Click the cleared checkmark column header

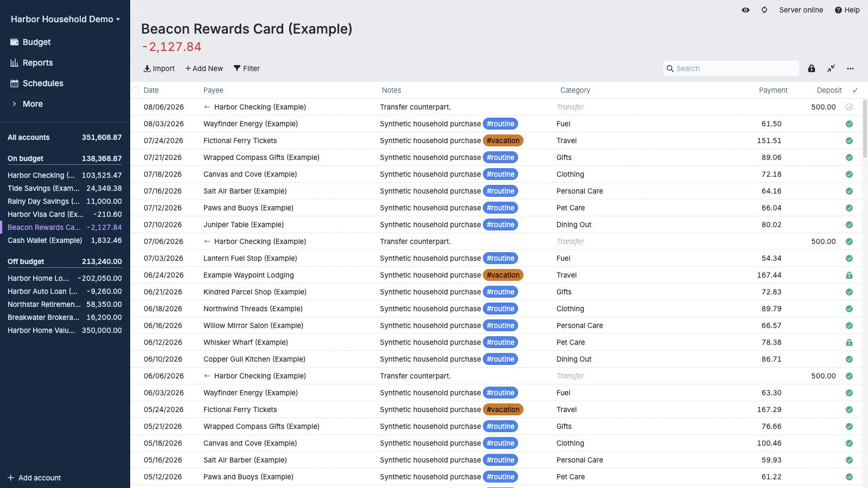click(x=855, y=91)
